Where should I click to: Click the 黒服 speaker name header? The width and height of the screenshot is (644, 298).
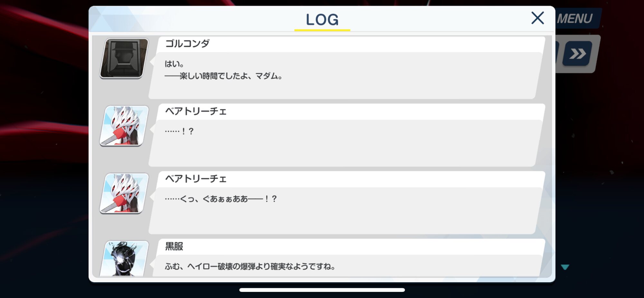(x=174, y=246)
